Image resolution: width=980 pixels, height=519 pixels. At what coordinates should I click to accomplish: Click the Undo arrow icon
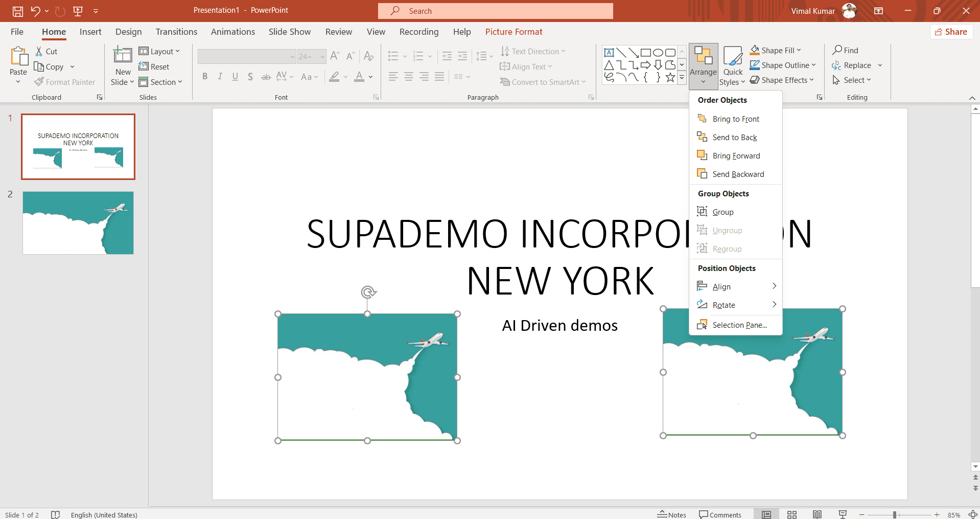pos(35,11)
